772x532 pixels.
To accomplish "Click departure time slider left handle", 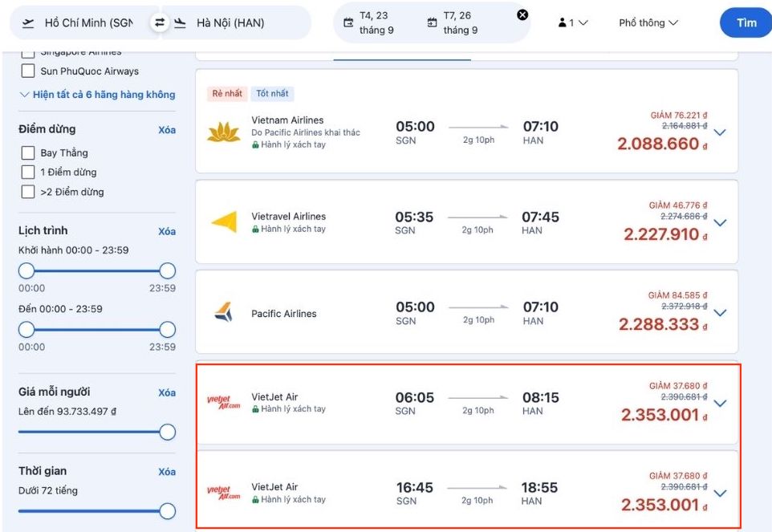I will point(26,270).
